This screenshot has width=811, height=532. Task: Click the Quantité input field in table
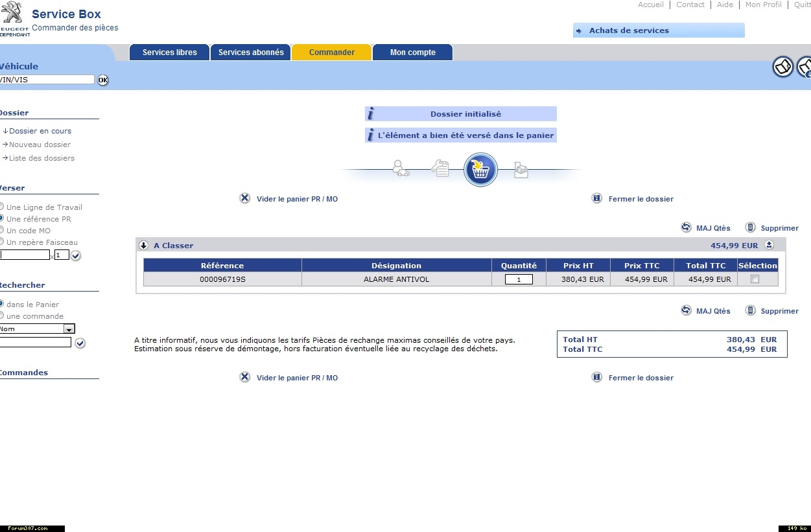(519, 279)
